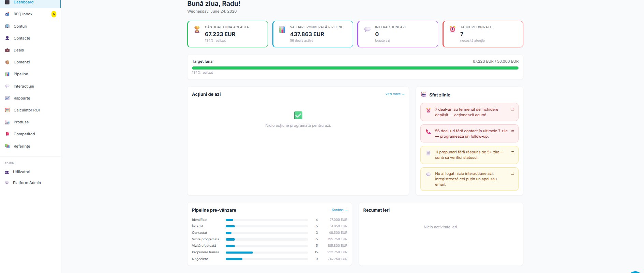Click the Contactat stage label
Image resolution: width=644 pixels, height=273 pixels.
[199, 233]
